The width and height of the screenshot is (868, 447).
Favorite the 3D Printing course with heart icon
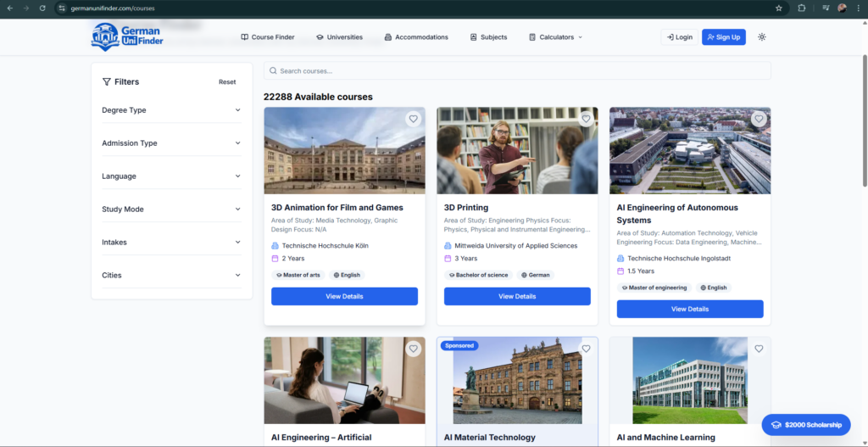click(586, 119)
